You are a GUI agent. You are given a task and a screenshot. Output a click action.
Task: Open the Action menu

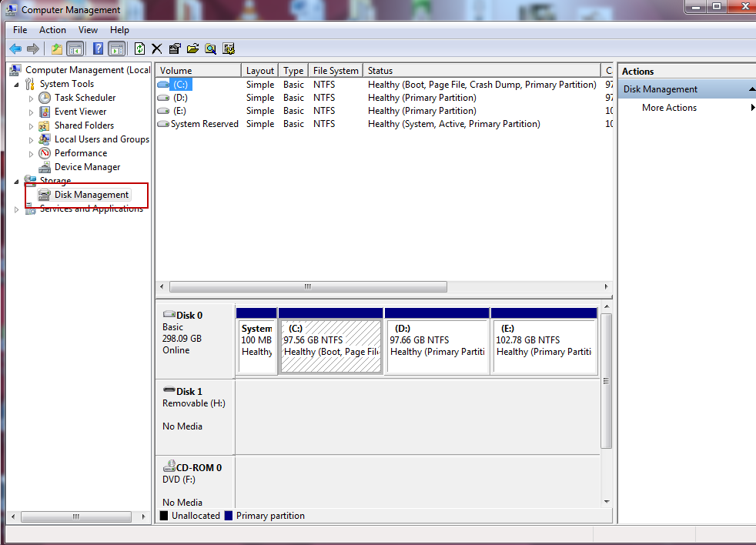[x=52, y=29]
